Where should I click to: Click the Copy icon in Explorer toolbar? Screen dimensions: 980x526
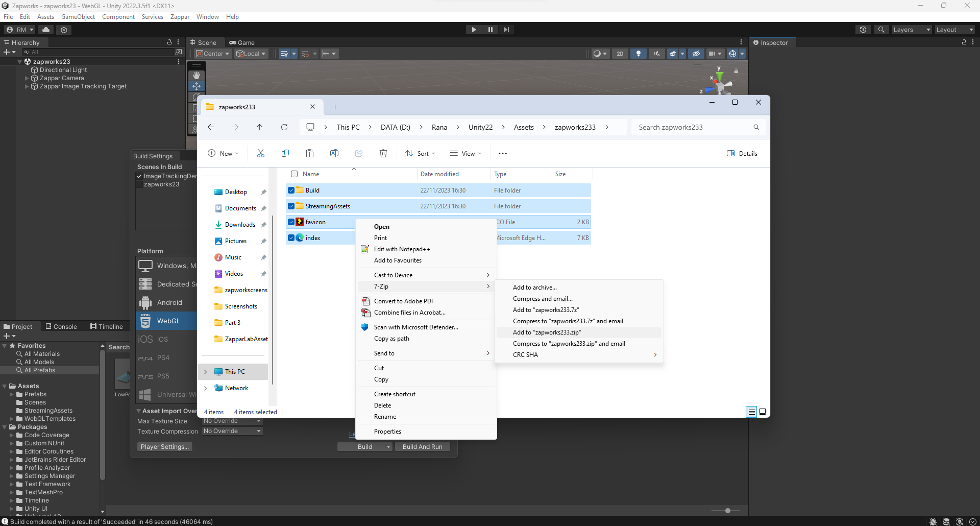[285, 153]
